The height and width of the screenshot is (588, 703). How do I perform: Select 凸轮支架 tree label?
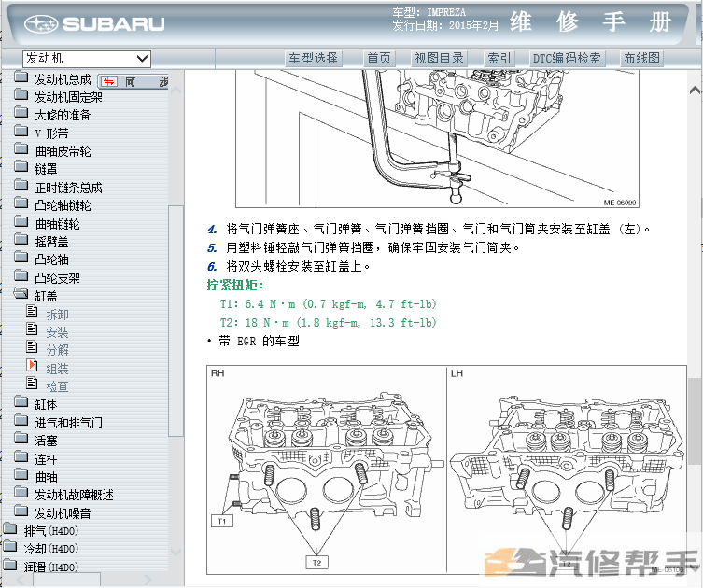click(x=57, y=278)
